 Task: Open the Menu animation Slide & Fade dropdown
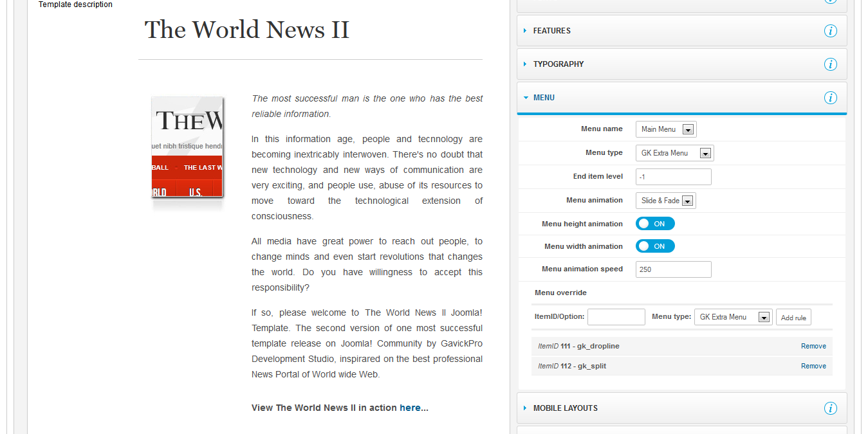(x=666, y=201)
